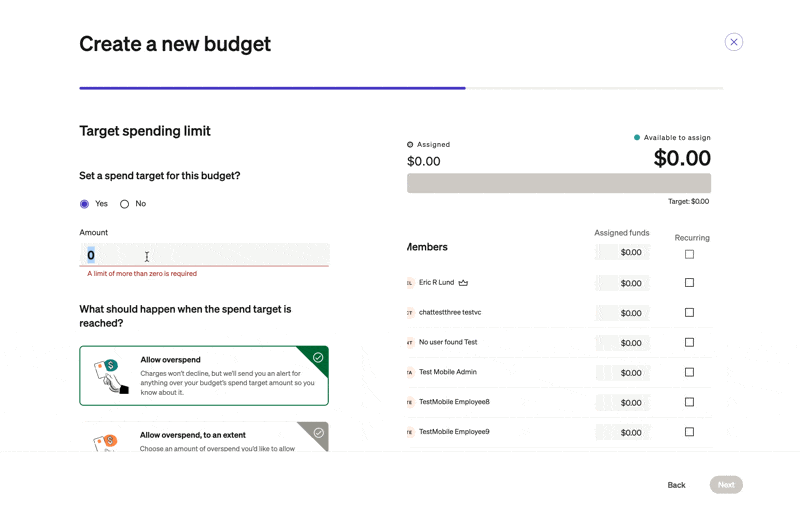Click Eric R Lund's avatar

coord(410,283)
